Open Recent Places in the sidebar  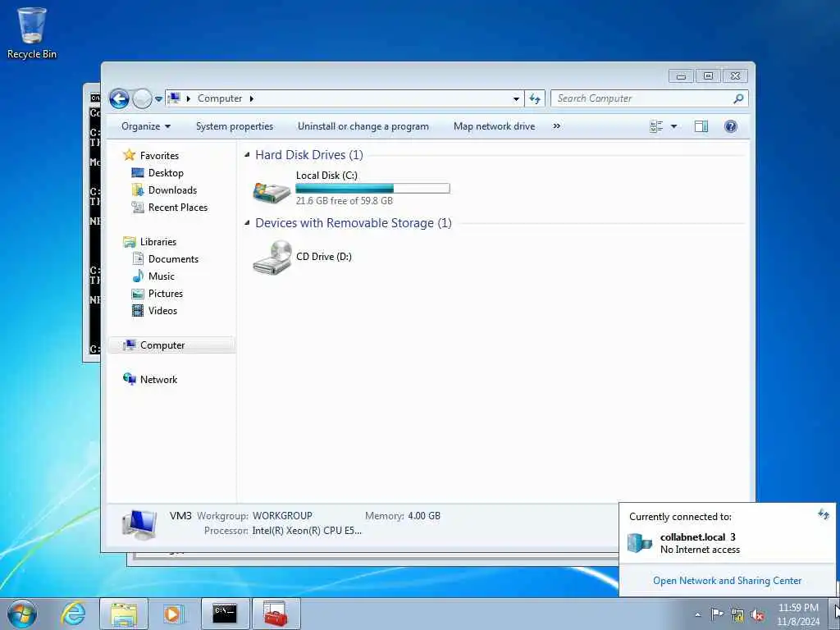coord(178,208)
